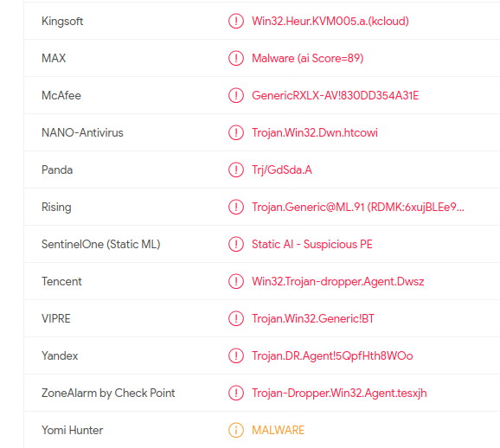Click the ZoneAlarm by Check Point vendor name
The width and height of the screenshot is (500, 448).
pos(108,394)
